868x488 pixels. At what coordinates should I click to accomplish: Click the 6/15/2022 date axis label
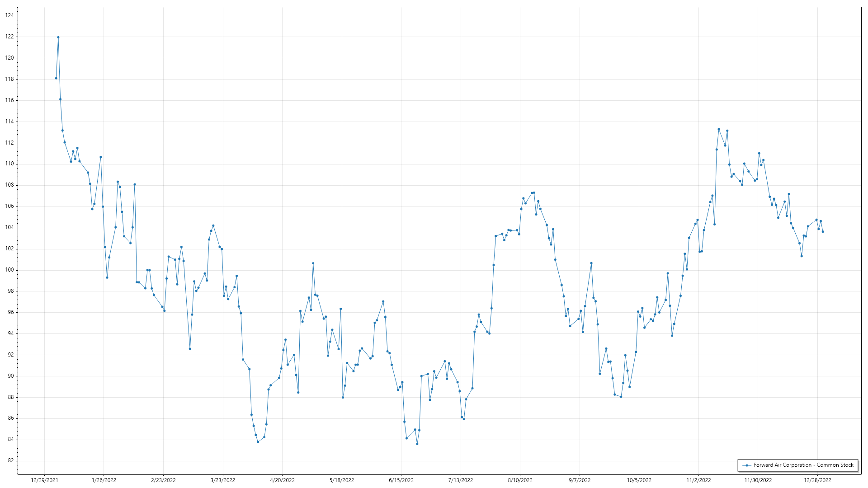(401, 480)
